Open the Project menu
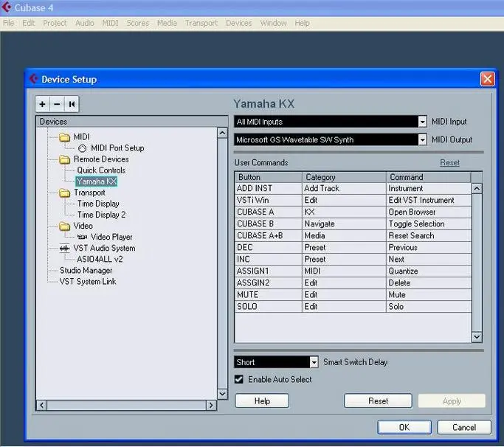 (x=55, y=23)
